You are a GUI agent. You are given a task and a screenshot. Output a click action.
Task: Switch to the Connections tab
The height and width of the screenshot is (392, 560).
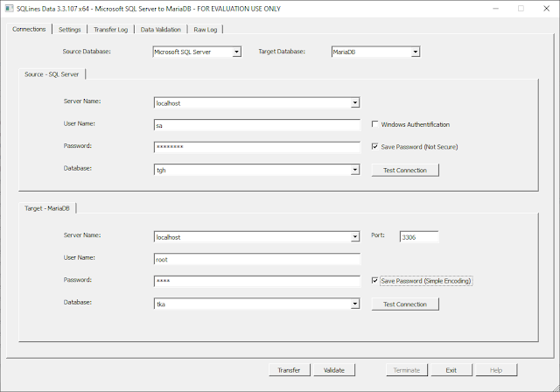[x=29, y=29]
